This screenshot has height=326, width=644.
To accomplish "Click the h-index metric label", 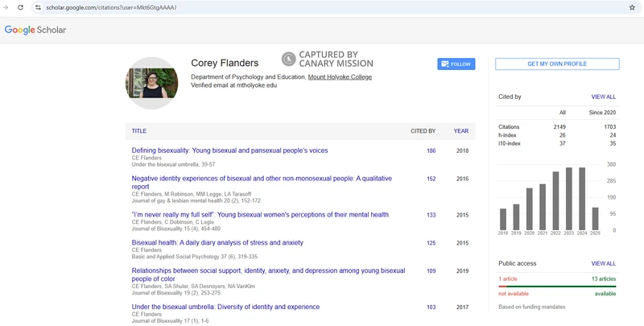I will coord(507,135).
